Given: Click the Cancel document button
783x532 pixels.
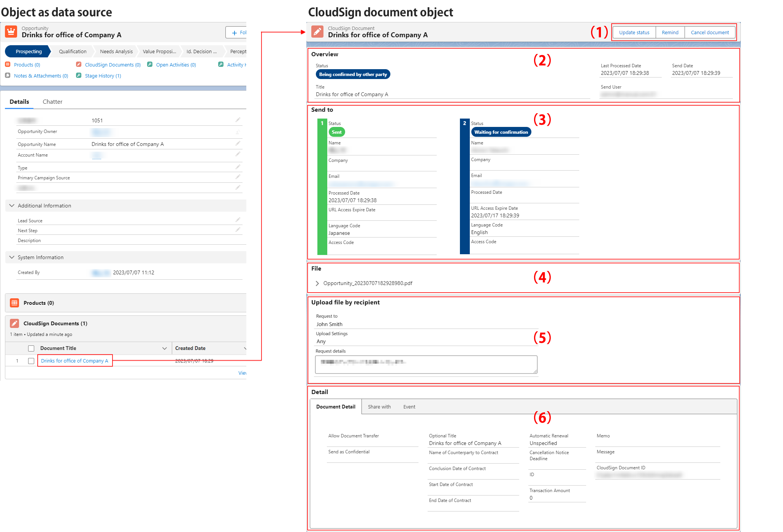Looking at the screenshot, I should pos(710,32).
